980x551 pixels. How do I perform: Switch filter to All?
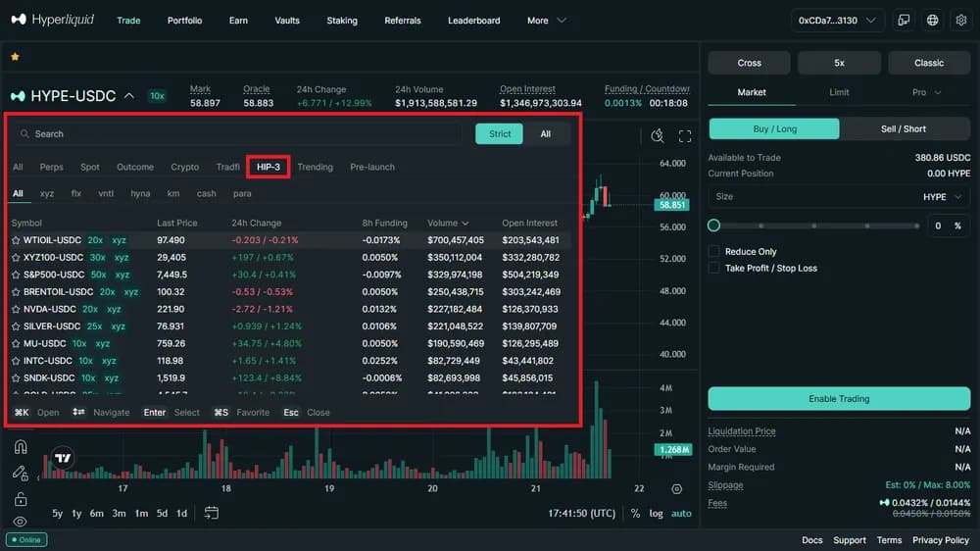point(546,134)
